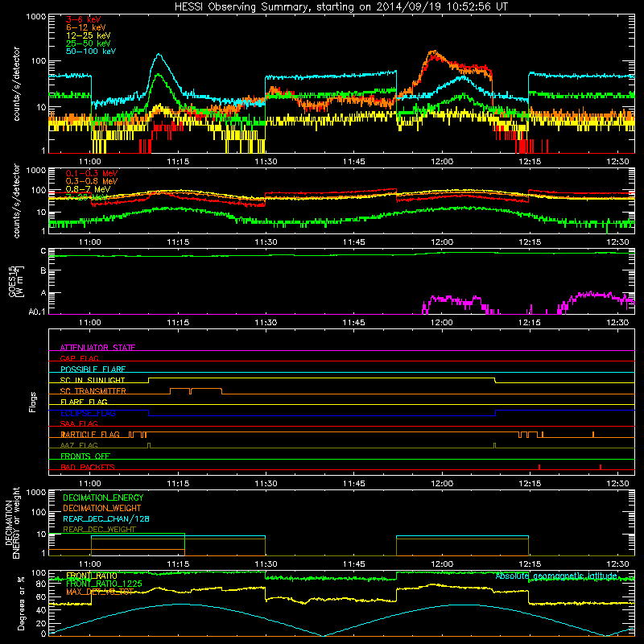Click the BAD_PACKETS flag label
644x644 pixels.
click(x=88, y=467)
